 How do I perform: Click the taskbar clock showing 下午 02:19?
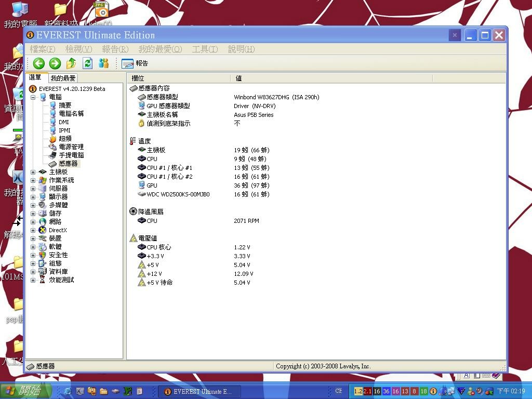(x=511, y=391)
